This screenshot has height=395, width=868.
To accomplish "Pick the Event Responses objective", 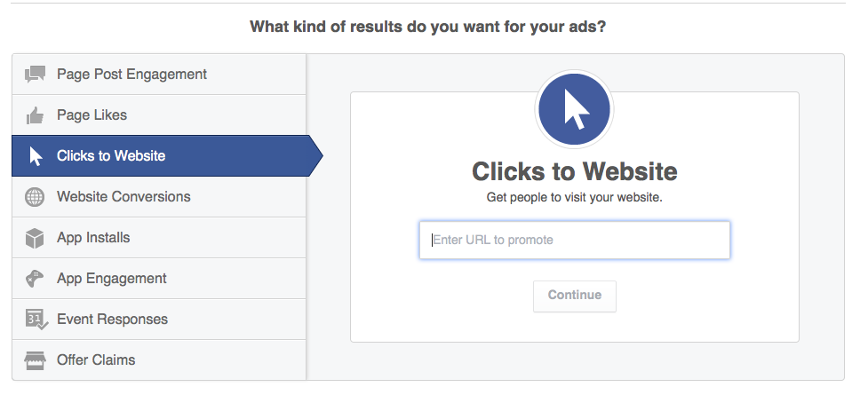I will (x=159, y=320).
